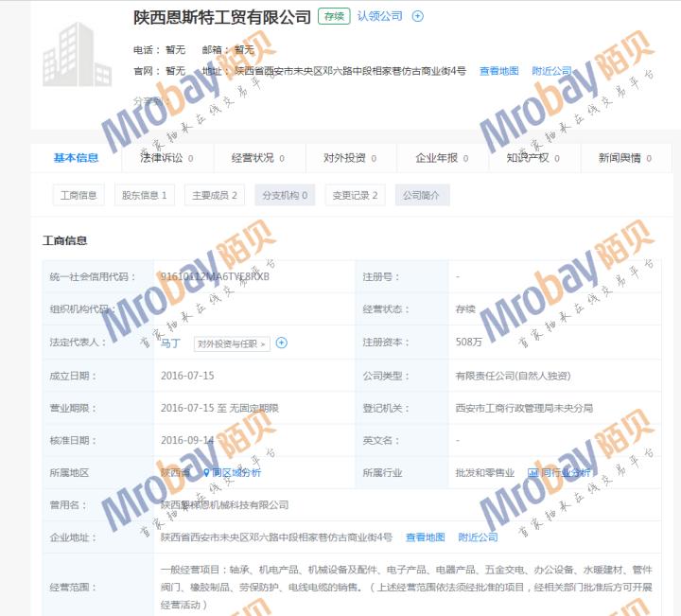The image size is (681, 616).
Task: Open 附近公司 in the 企业地址 row
Action: 478,537
